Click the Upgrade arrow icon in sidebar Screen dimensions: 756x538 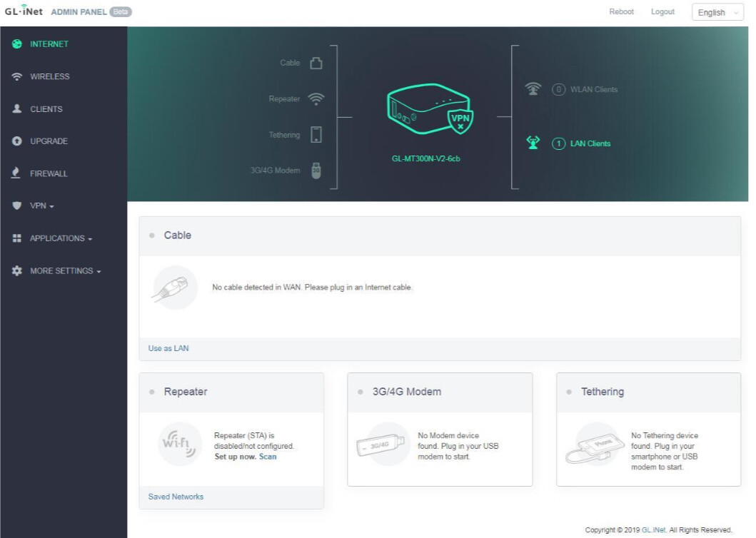[x=17, y=141]
